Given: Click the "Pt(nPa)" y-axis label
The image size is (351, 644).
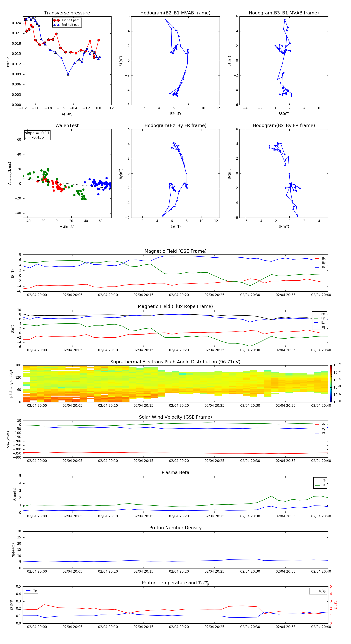Looking at the screenshot, I should pyautogui.click(x=8, y=61).
